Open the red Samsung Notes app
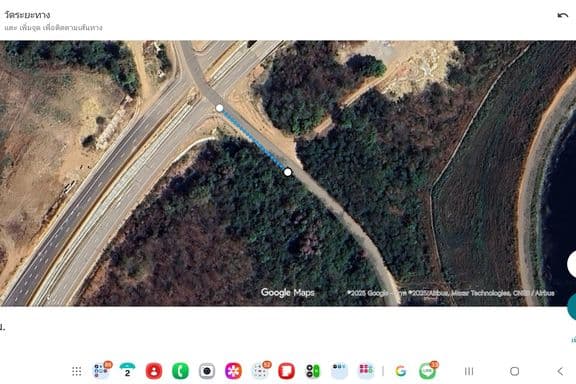576x384 pixels. (287, 371)
